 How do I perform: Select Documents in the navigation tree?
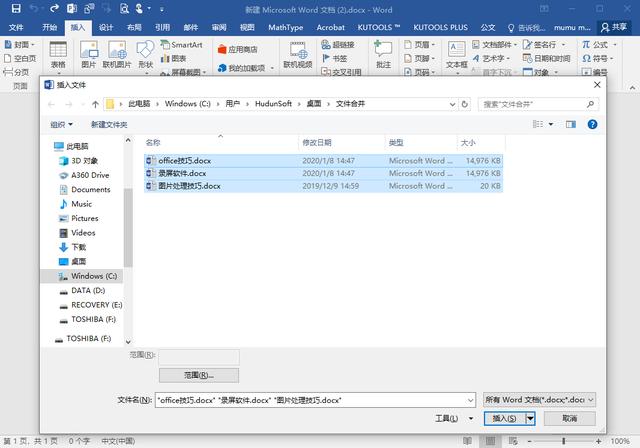coord(90,190)
